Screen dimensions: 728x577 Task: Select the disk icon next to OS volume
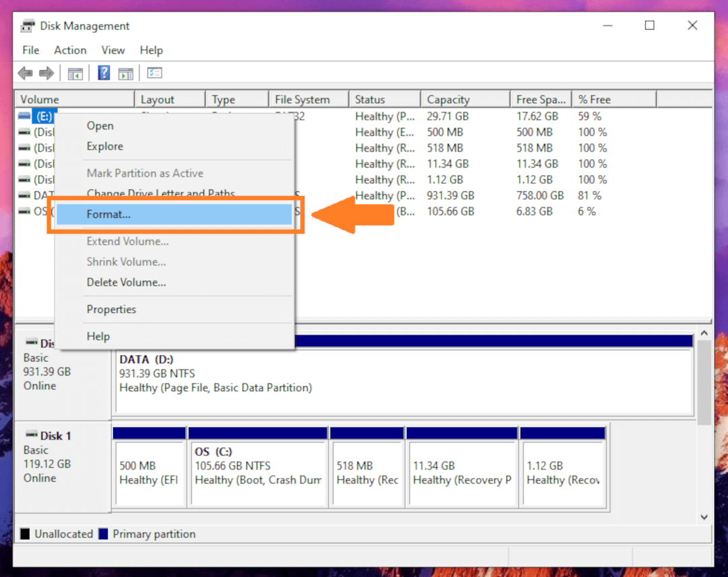point(24,211)
